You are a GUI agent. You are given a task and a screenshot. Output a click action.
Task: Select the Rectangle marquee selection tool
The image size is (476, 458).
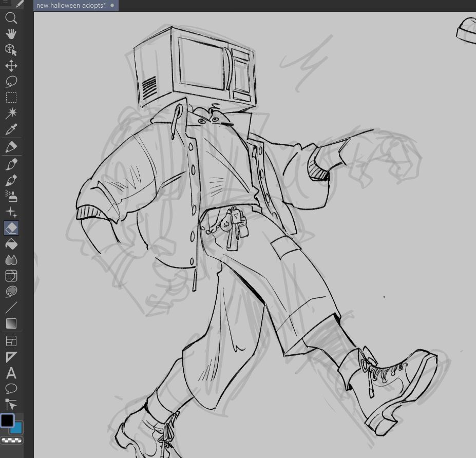coord(11,98)
